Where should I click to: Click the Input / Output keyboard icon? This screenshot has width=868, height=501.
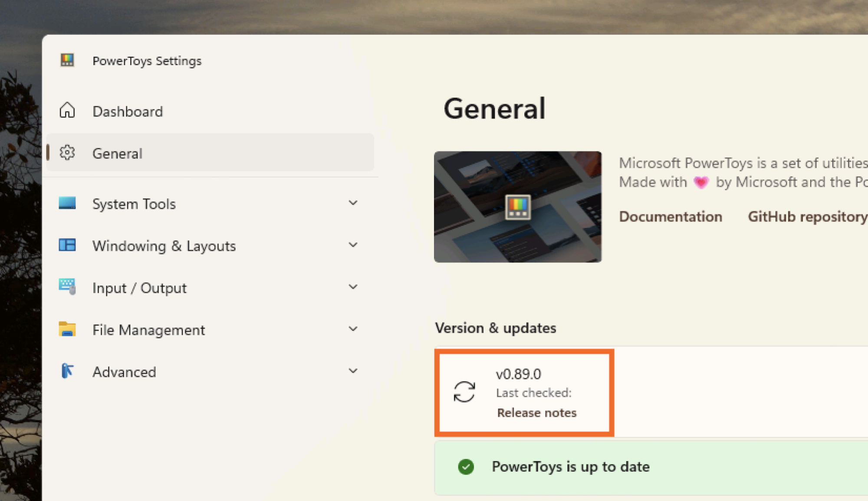[x=67, y=287]
